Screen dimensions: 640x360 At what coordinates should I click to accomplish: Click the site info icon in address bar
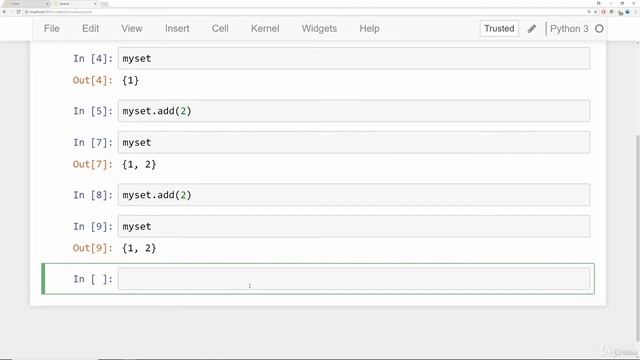coord(27,12)
